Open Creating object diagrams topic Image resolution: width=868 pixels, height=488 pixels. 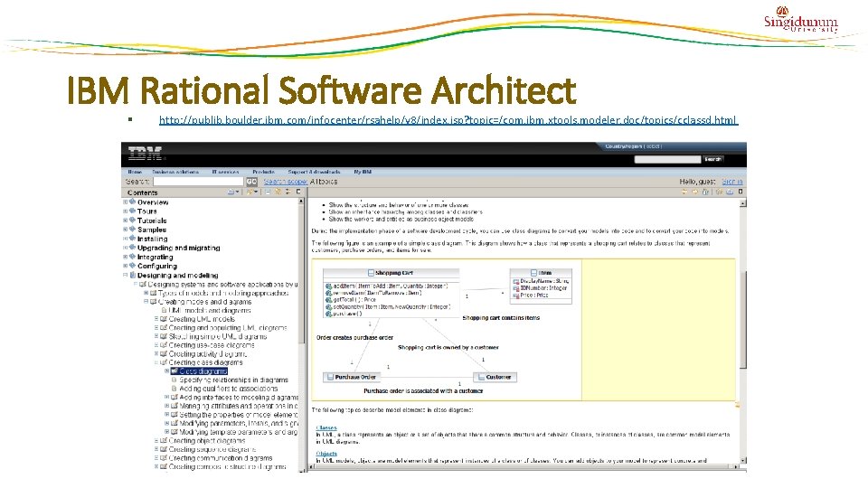tap(207, 441)
